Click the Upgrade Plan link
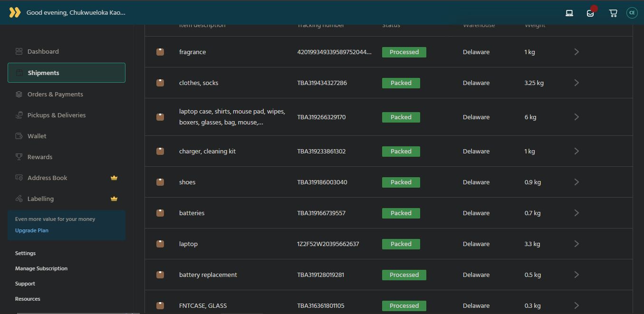644x314 pixels. 31,230
